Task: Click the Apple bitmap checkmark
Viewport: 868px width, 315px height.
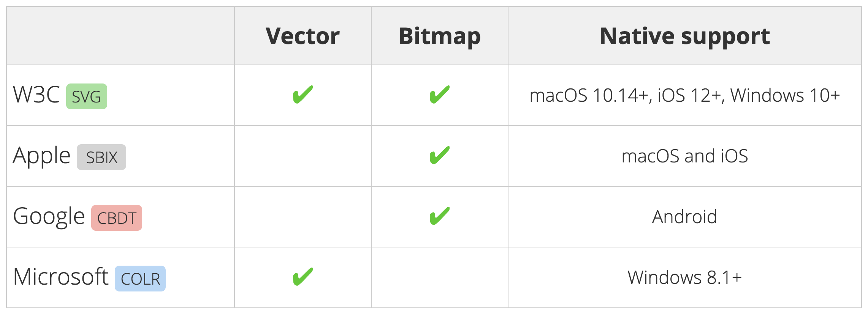Action: tap(439, 156)
